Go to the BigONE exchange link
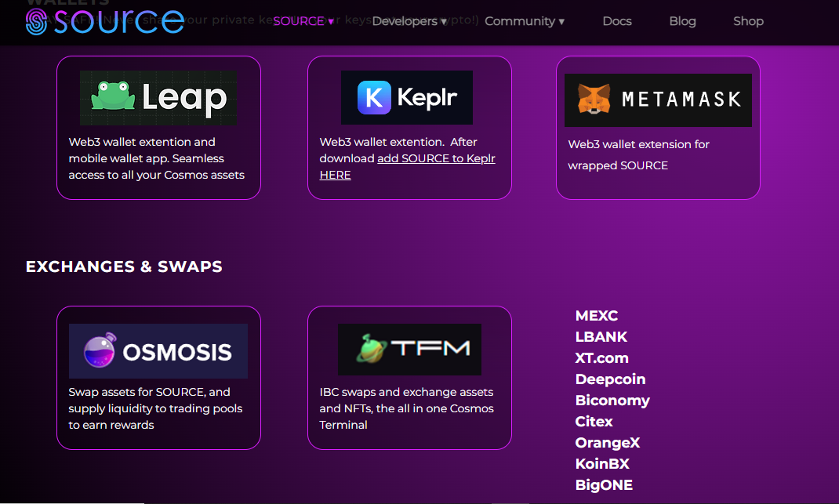This screenshot has height=504, width=839. click(604, 484)
